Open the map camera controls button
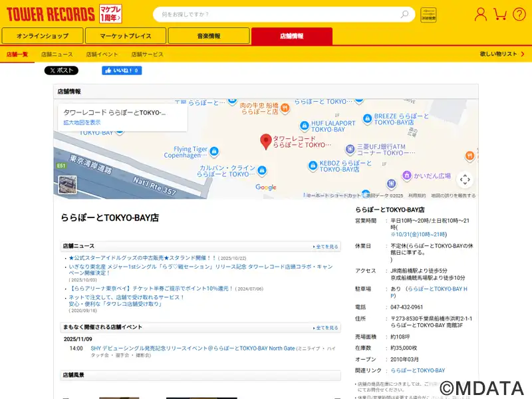The image size is (532, 399). 465,180
